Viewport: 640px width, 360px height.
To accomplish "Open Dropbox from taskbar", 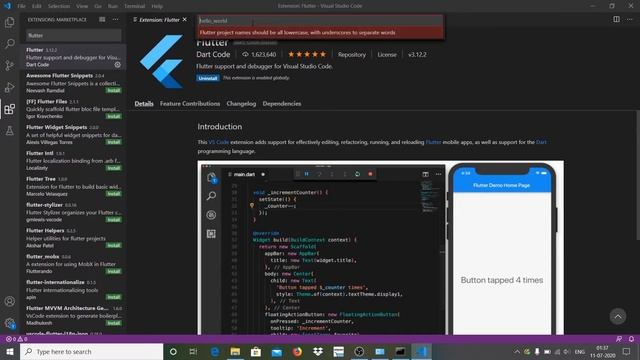I will [x=318, y=351].
